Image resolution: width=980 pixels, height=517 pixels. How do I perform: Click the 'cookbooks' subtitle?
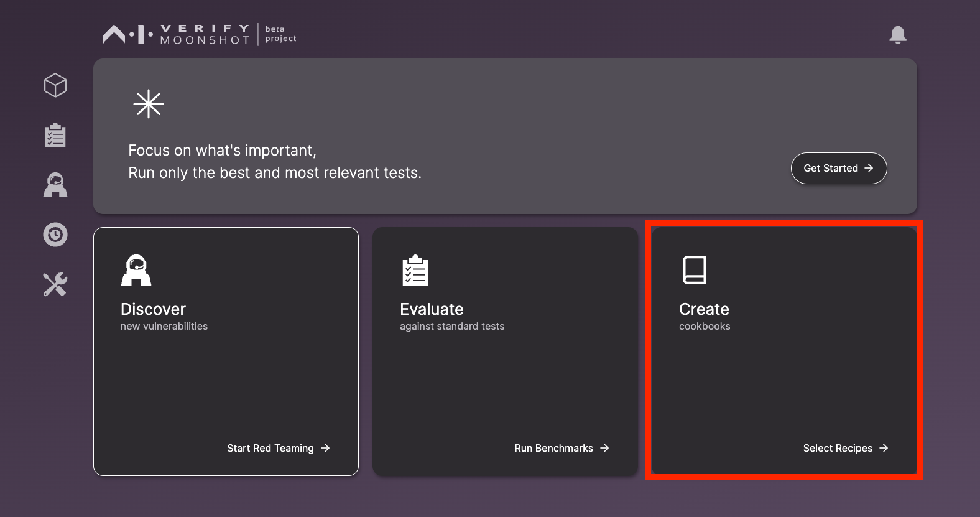click(705, 326)
